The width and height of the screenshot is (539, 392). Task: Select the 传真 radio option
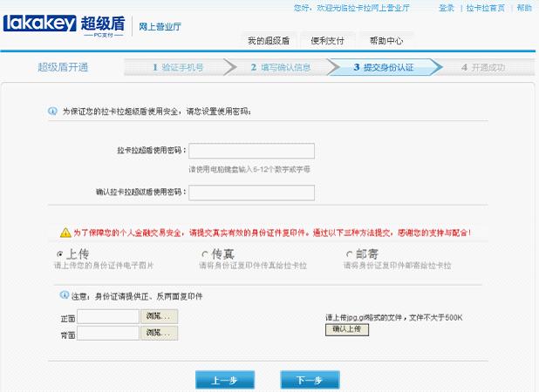pyautogui.click(x=205, y=254)
